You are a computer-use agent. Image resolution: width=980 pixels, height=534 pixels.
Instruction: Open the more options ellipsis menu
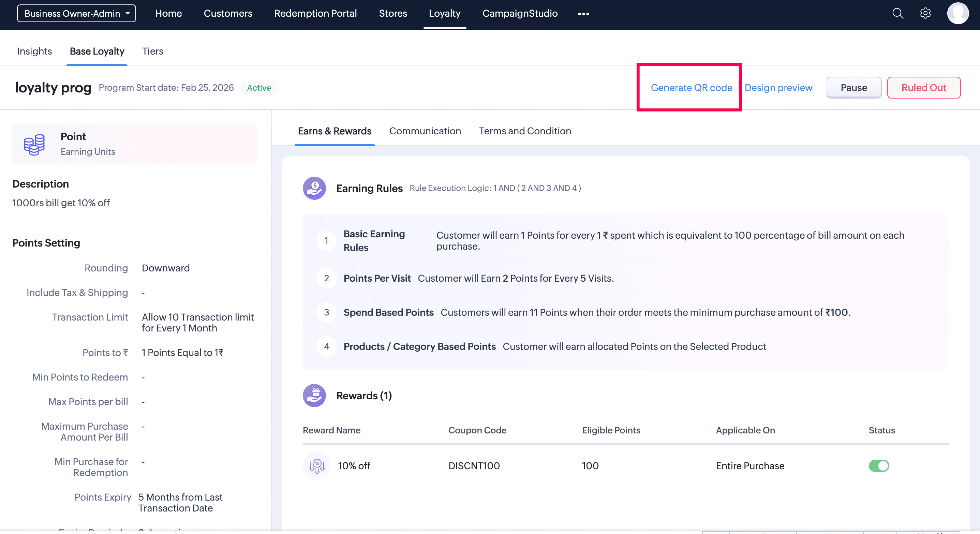[x=583, y=14]
